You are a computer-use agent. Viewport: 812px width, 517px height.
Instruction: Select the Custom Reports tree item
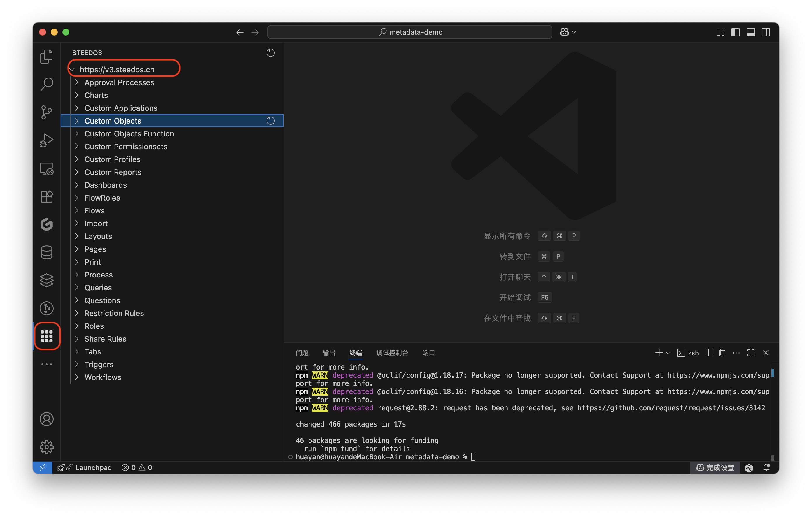point(172,172)
